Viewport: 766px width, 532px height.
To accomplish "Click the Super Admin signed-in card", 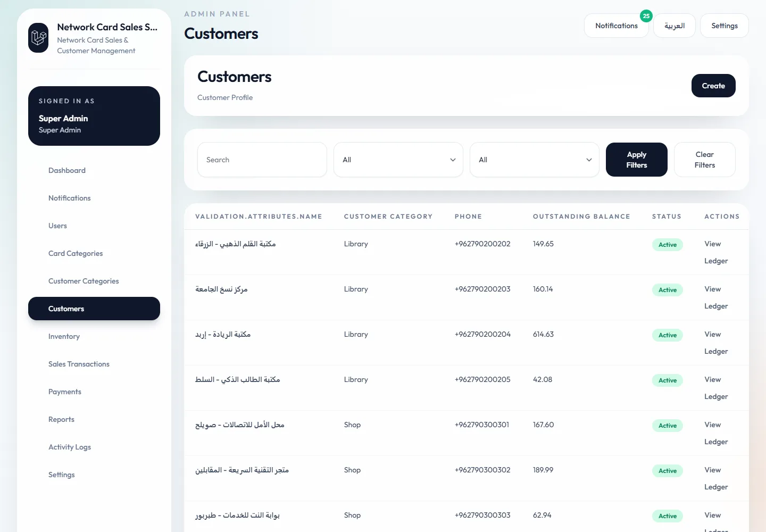I will (94, 116).
